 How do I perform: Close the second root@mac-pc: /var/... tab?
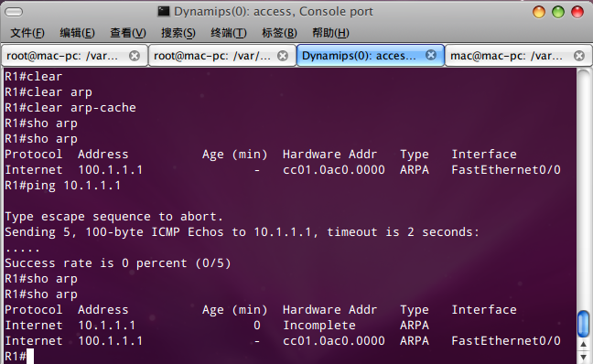coord(283,56)
